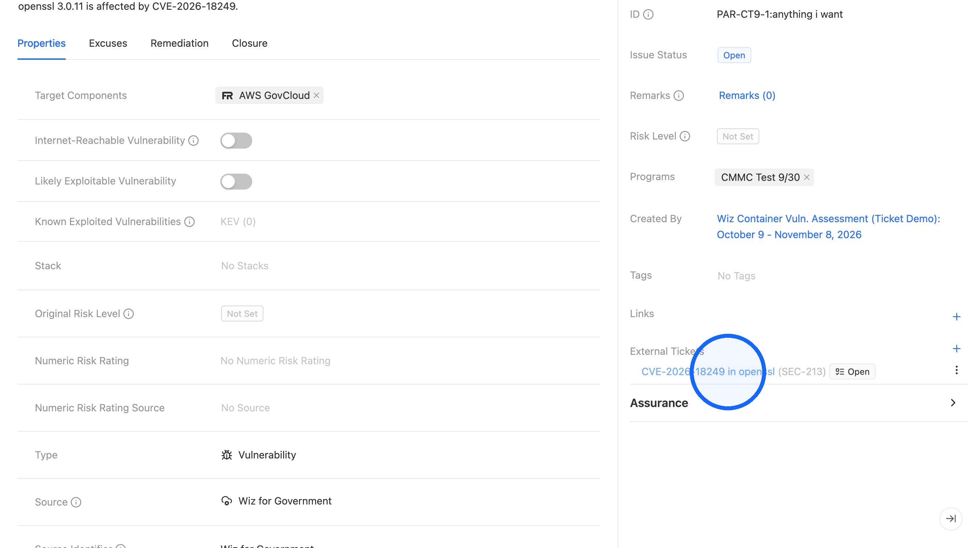Click the AWS GovCloud component chip
This screenshot has height=548, width=980.
point(269,96)
